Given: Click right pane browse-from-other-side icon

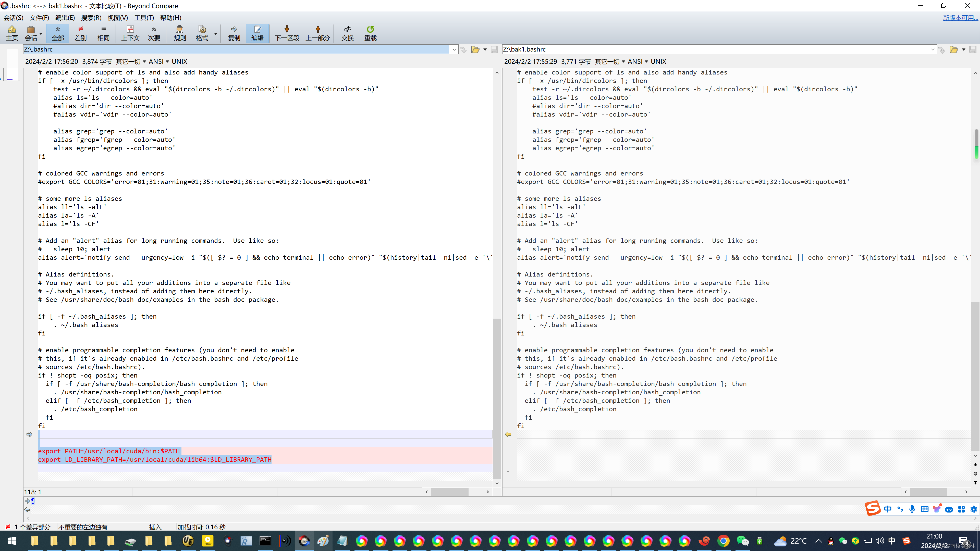Looking at the screenshot, I should [941, 50].
